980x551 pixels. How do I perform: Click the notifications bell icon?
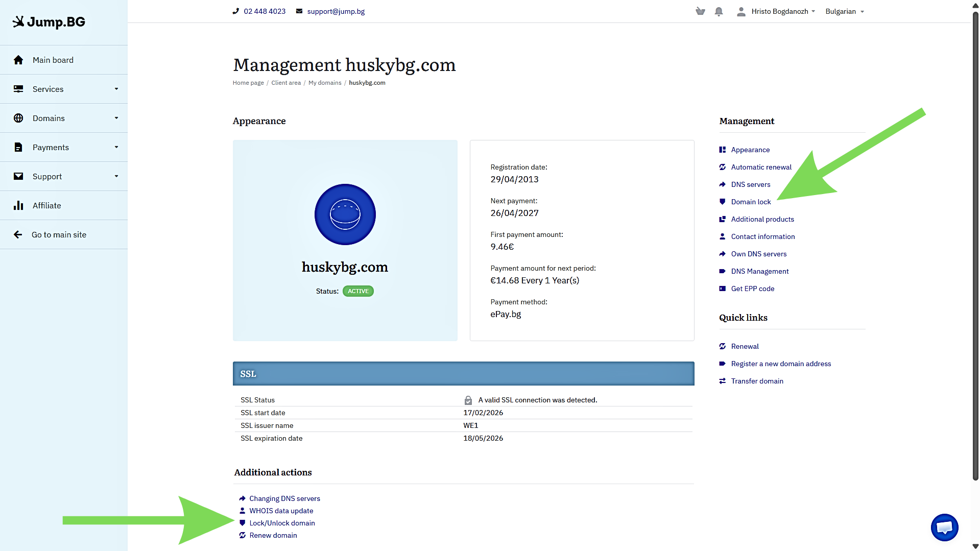[x=719, y=11]
